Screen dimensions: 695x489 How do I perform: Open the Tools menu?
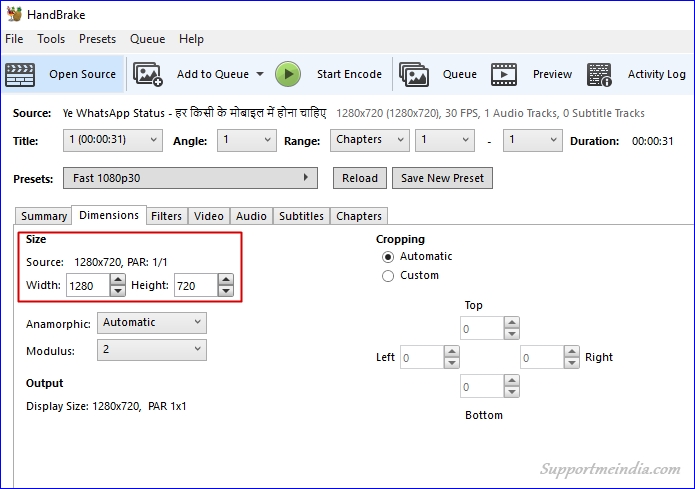51,39
